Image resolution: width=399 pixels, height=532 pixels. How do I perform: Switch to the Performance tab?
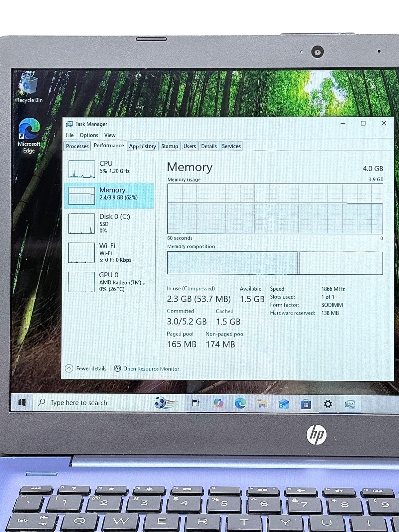[x=109, y=146]
